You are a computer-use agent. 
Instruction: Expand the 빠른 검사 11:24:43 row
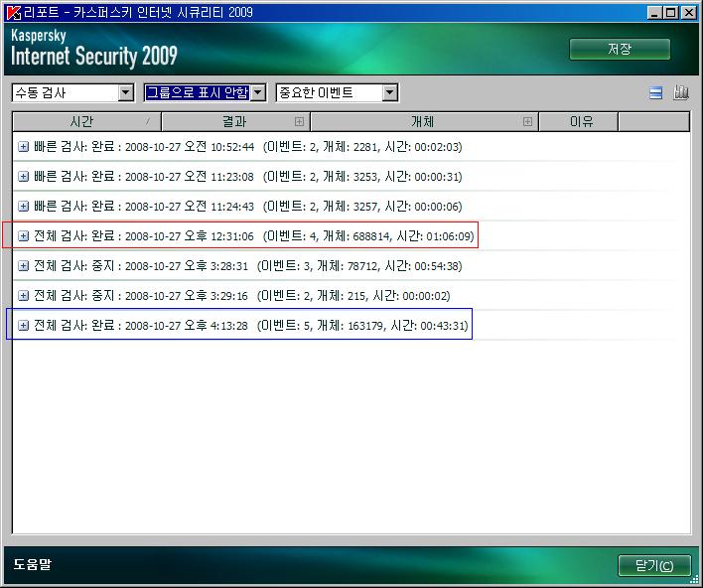[23, 207]
